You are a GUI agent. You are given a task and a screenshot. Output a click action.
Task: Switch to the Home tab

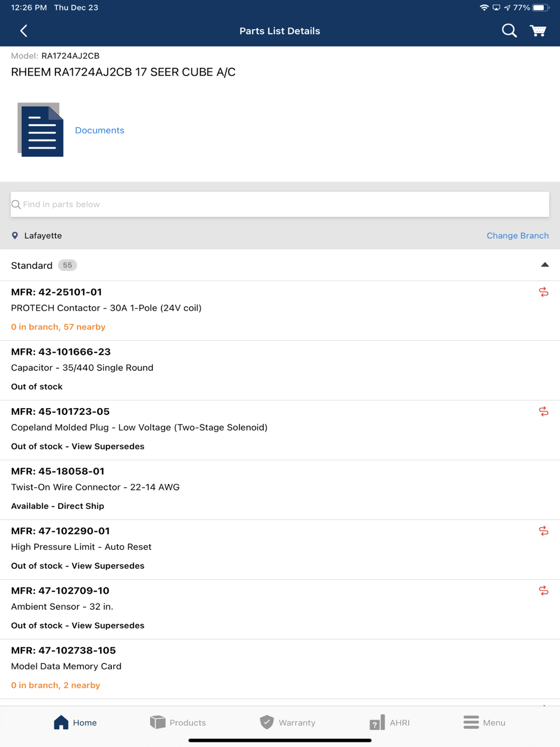click(x=75, y=722)
